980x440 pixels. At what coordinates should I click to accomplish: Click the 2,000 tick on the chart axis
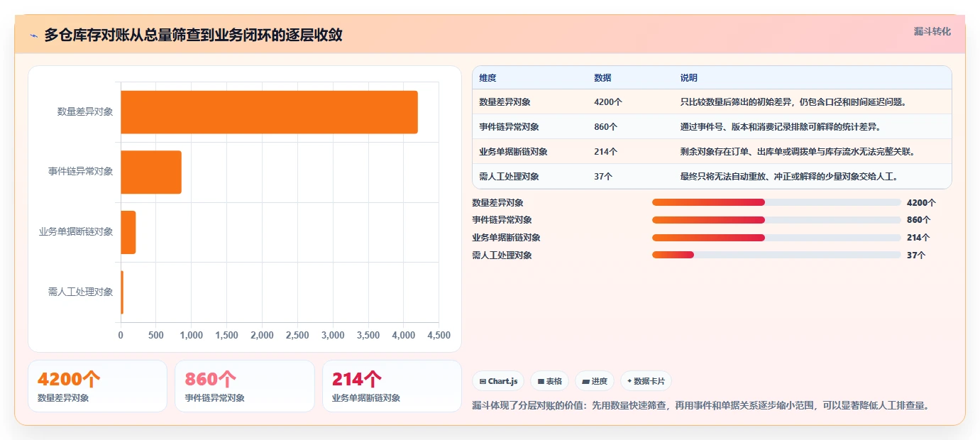click(x=262, y=335)
